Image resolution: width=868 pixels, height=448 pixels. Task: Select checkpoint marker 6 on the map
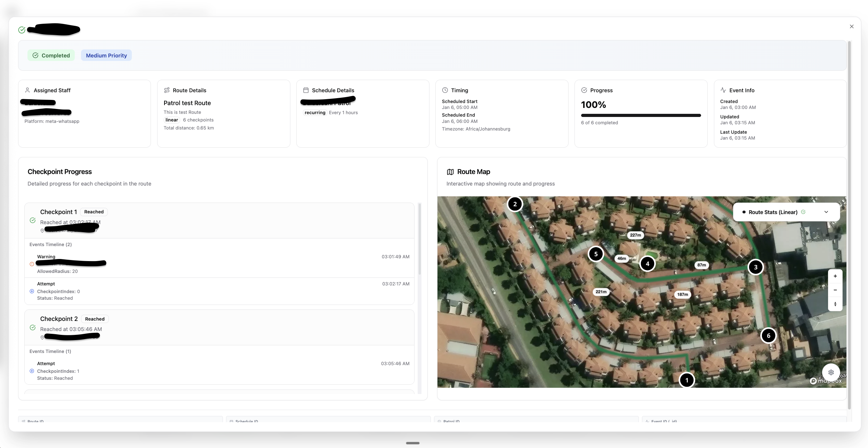[769, 335]
